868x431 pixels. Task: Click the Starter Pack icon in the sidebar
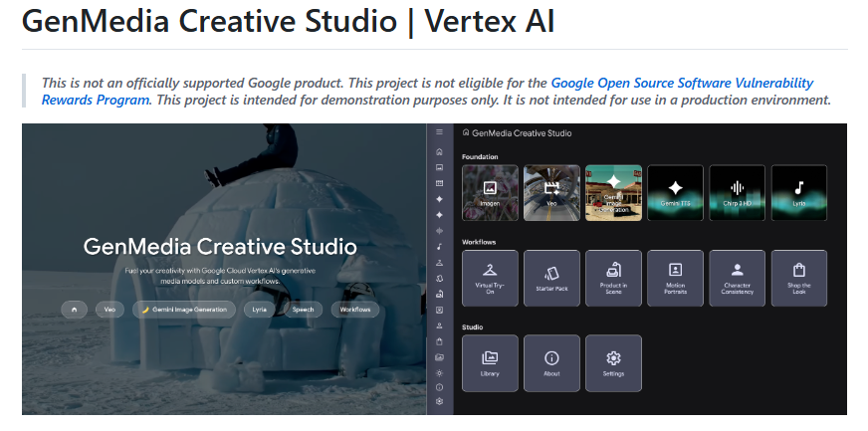tap(439, 279)
